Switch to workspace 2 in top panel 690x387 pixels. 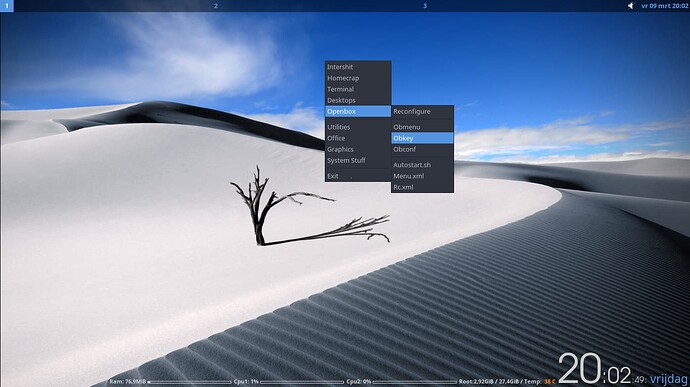click(216, 6)
